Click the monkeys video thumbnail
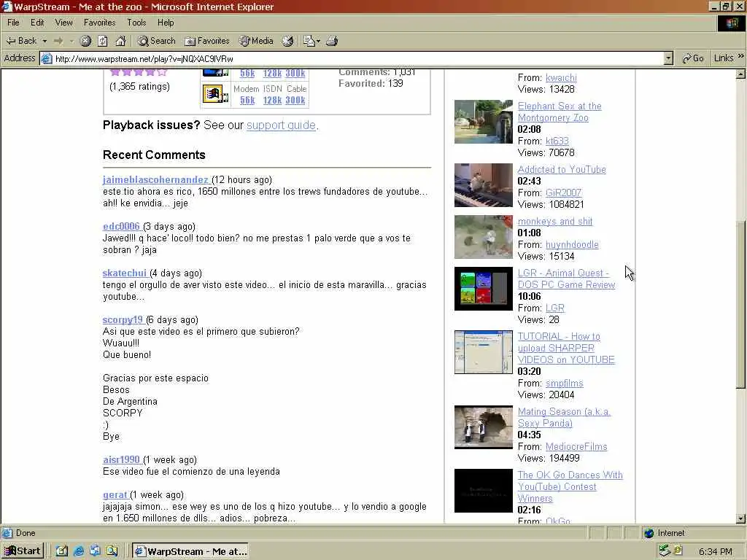 tap(484, 237)
